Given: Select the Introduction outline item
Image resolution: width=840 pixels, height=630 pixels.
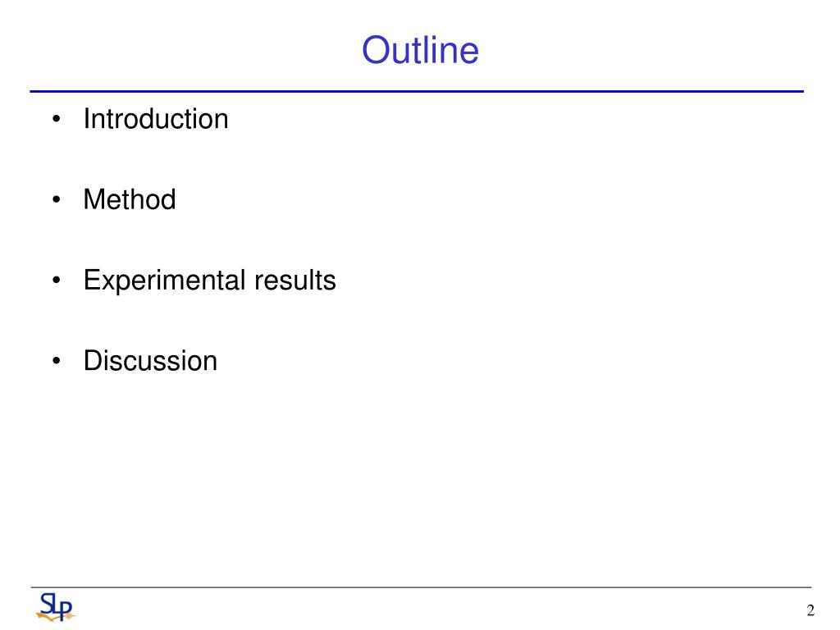Looking at the screenshot, I should [156, 119].
